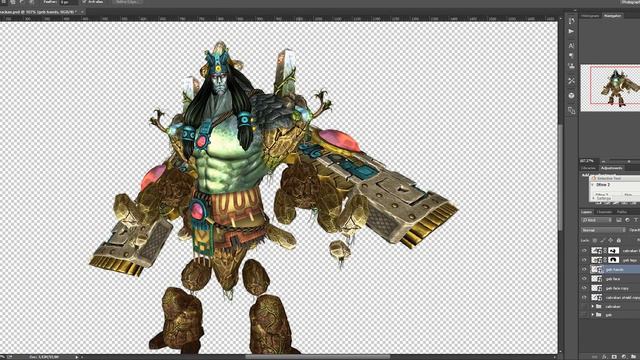Select the geb face copy layer name
Viewport: 640px width, 360px height.
[617, 288]
